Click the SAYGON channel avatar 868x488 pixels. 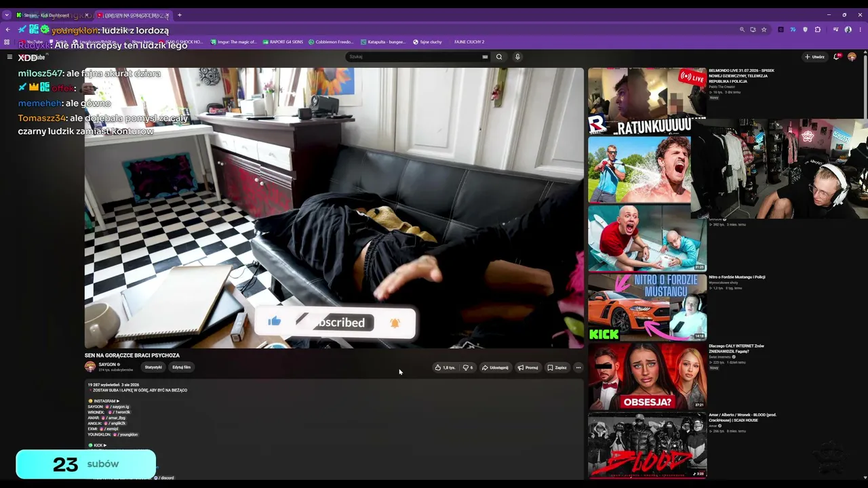pyautogui.click(x=90, y=367)
